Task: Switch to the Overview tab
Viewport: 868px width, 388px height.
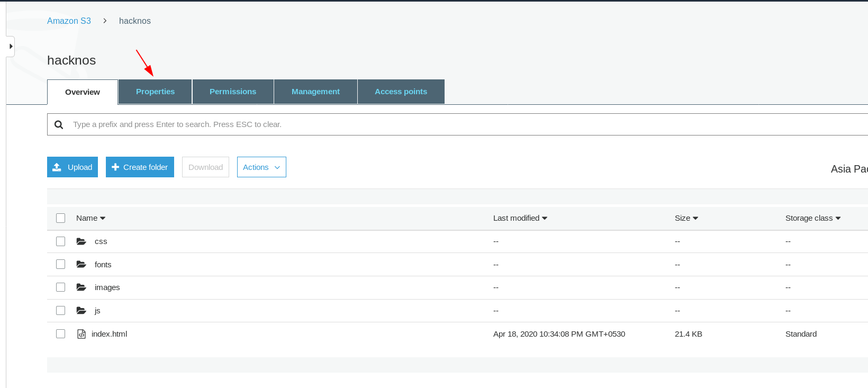Action: point(83,92)
